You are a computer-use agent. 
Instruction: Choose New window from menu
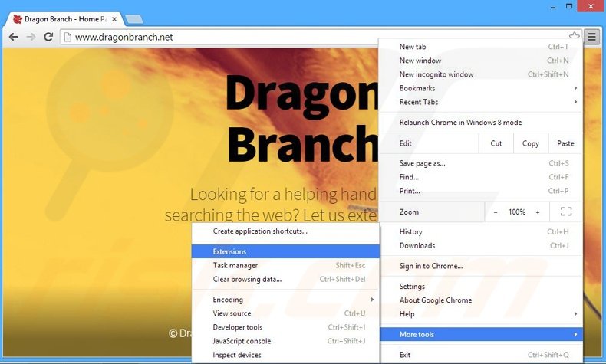pyautogui.click(x=481, y=61)
